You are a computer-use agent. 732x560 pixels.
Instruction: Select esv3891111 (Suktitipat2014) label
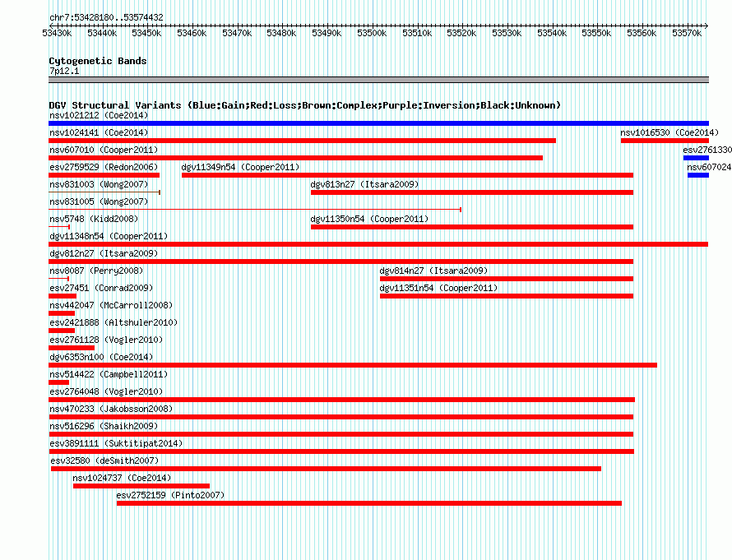[x=116, y=443]
